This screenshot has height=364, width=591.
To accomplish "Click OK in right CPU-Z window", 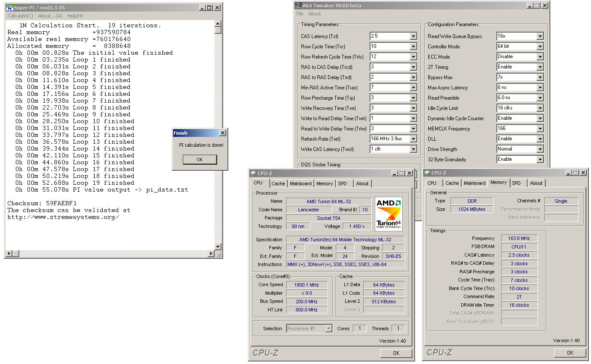I will coord(570,352).
